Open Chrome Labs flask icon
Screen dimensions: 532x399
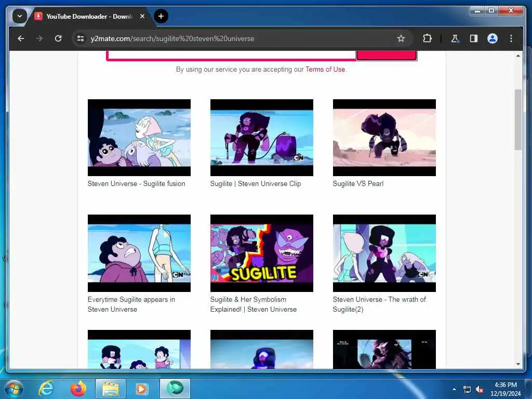(x=455, y=38)
